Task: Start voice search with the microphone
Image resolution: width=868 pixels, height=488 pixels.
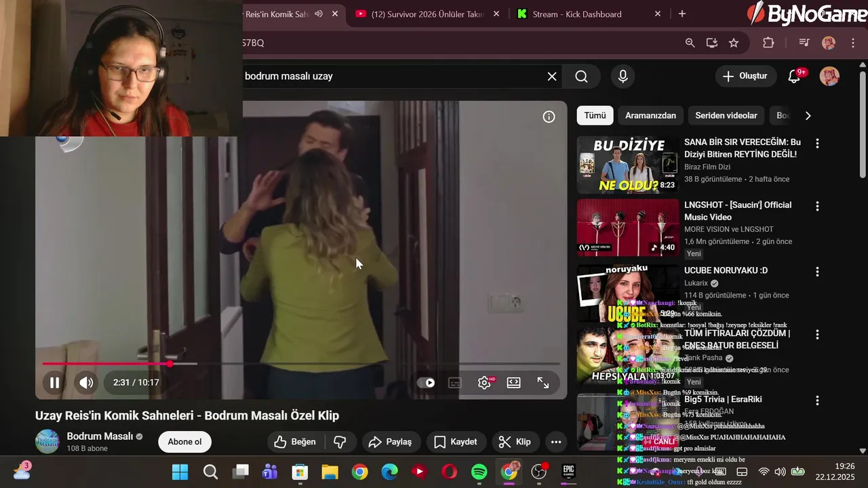Action: coord(623,77)
